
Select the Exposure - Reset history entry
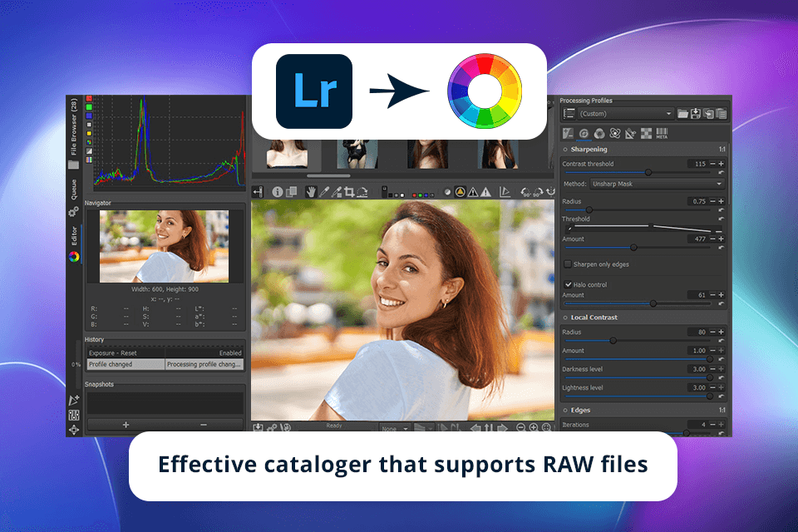(x=165, y=352)
